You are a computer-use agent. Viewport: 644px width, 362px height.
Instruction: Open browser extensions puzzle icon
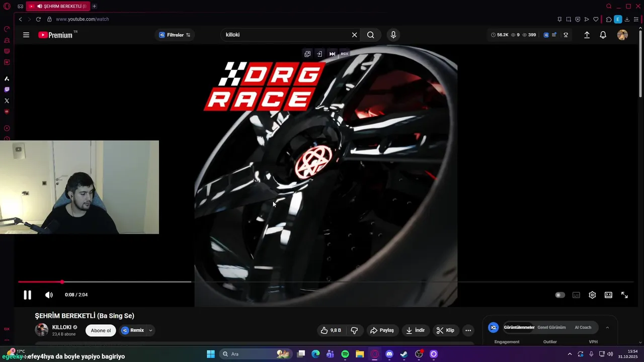point(609,19)
